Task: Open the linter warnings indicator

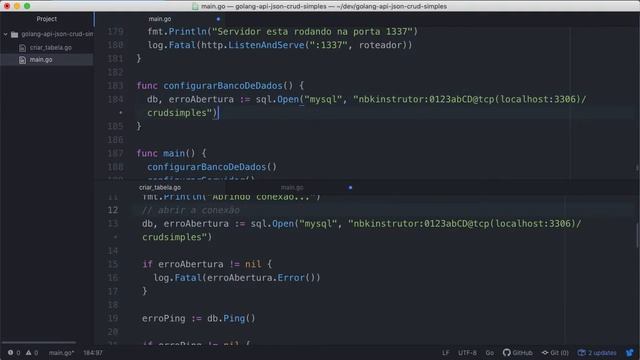Action: point(32,353)
